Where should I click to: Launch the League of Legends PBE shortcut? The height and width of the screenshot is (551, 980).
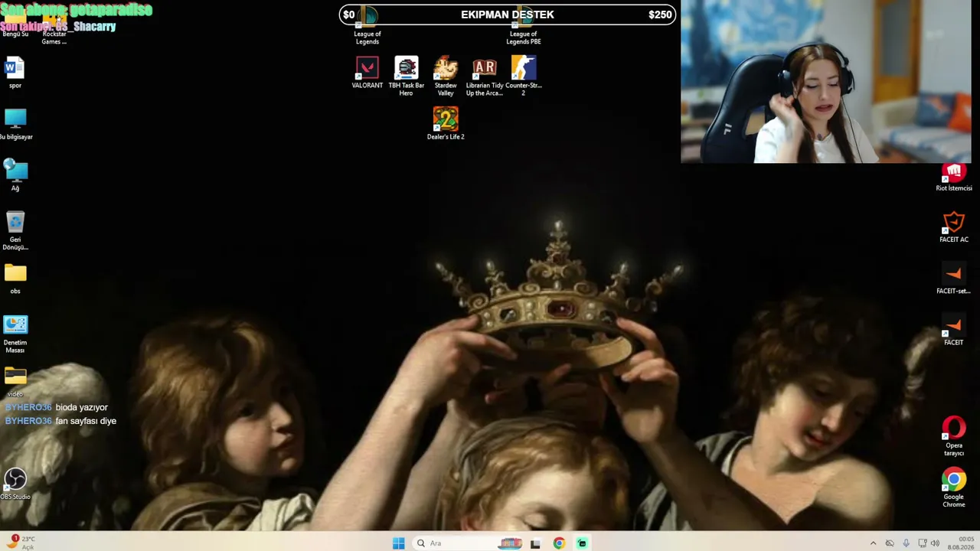pyautogui.click(x=524, y=24)
